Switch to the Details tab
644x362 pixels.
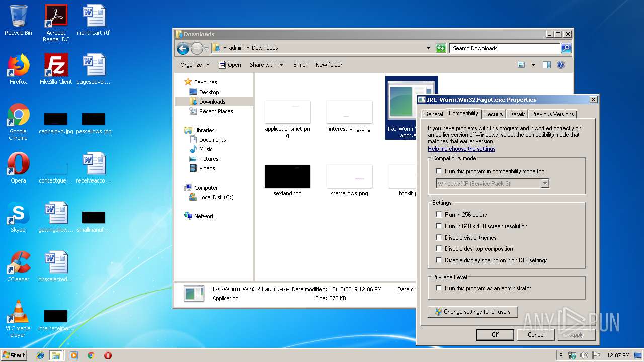click(x=517, y=114)
